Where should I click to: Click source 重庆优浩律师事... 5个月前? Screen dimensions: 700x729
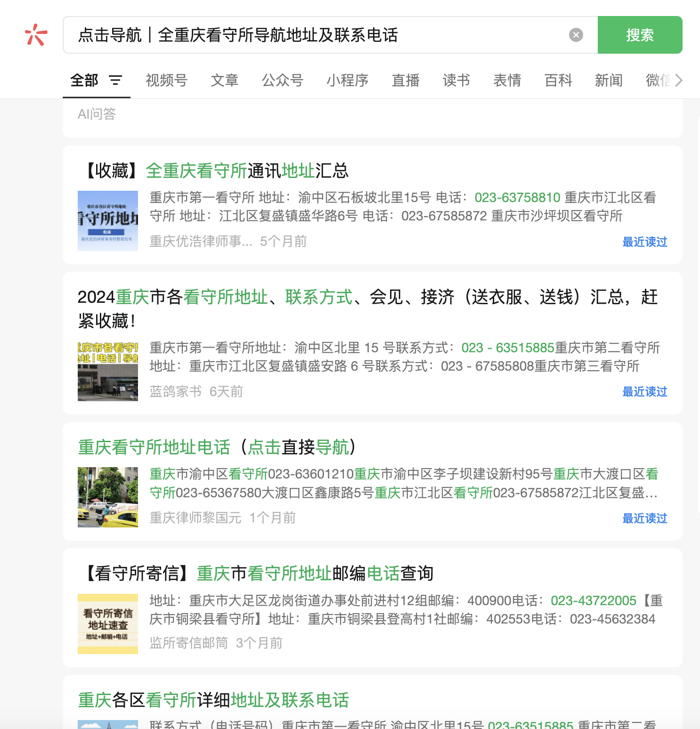(228, 241)
